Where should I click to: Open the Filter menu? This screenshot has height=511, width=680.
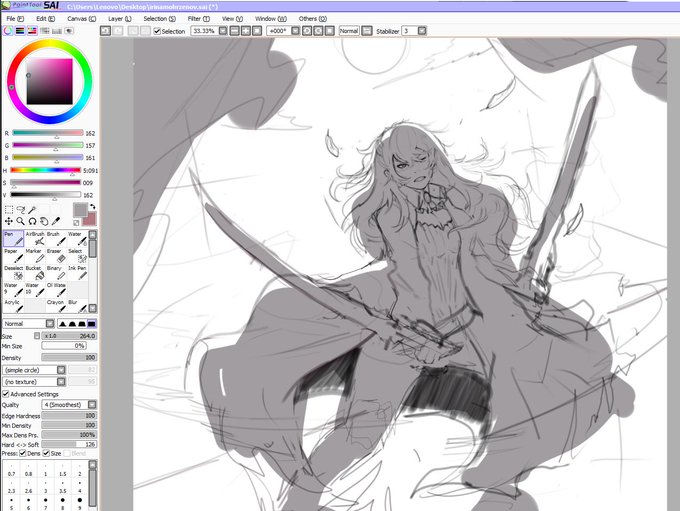point(198,19)
